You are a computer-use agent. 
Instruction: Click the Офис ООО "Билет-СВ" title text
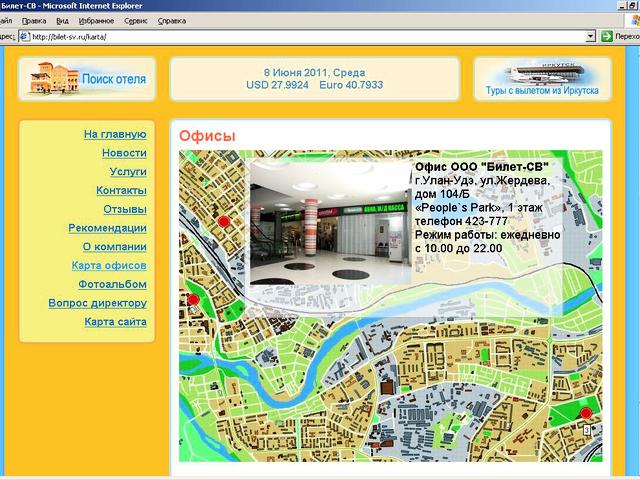coord(482,167)
